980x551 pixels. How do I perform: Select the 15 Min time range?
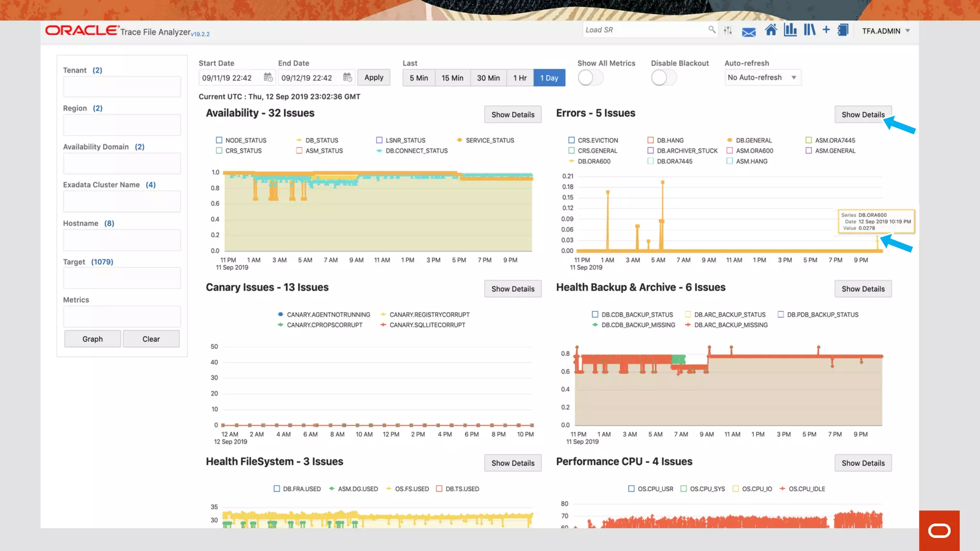(x=452, y=78)
